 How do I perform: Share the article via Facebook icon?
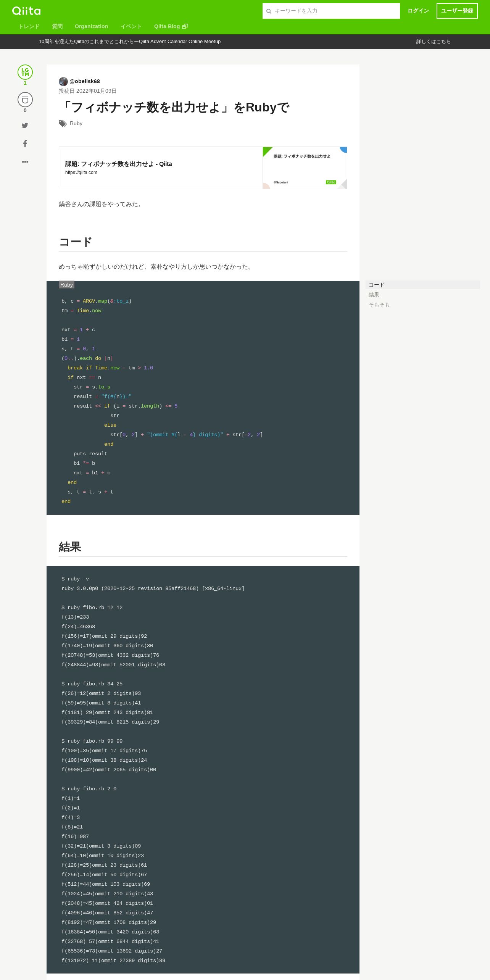click(x=25, y=143)
